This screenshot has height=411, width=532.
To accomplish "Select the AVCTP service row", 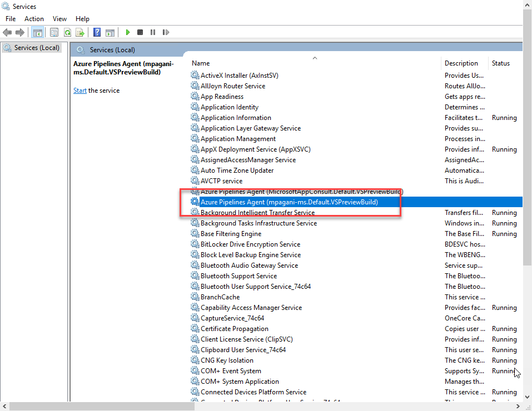I will pos(221,181).
